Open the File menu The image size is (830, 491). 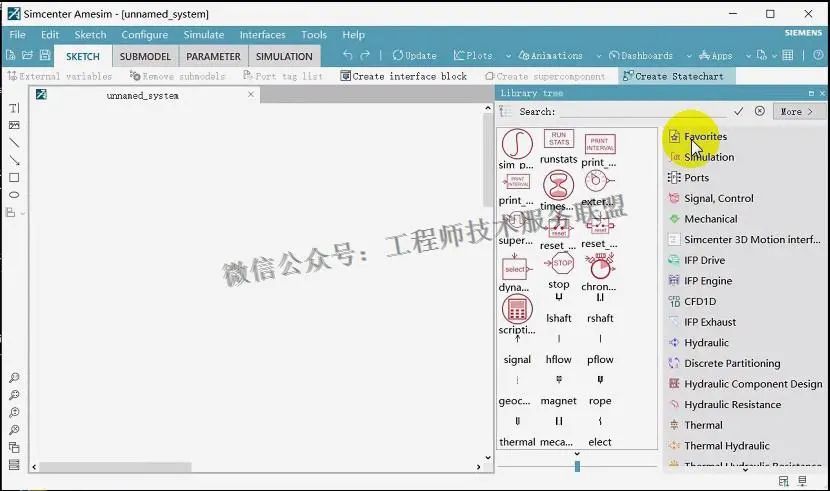tap(17, 35)
